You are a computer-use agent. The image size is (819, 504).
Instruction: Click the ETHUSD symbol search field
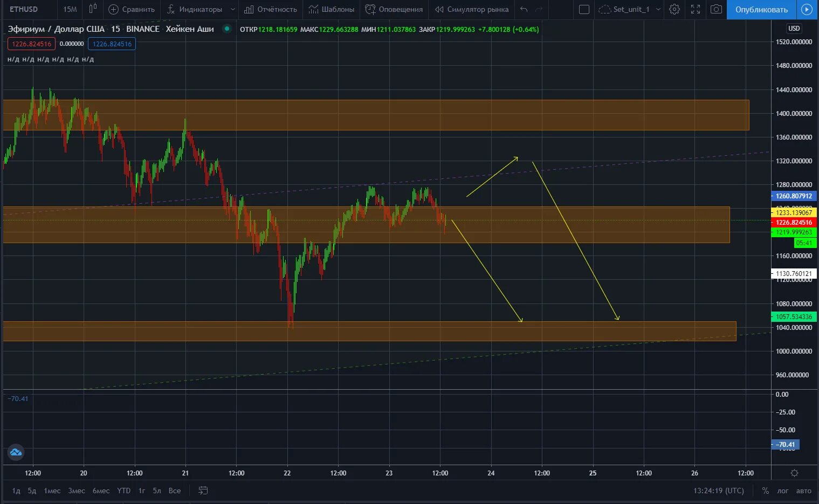(24, 9)
